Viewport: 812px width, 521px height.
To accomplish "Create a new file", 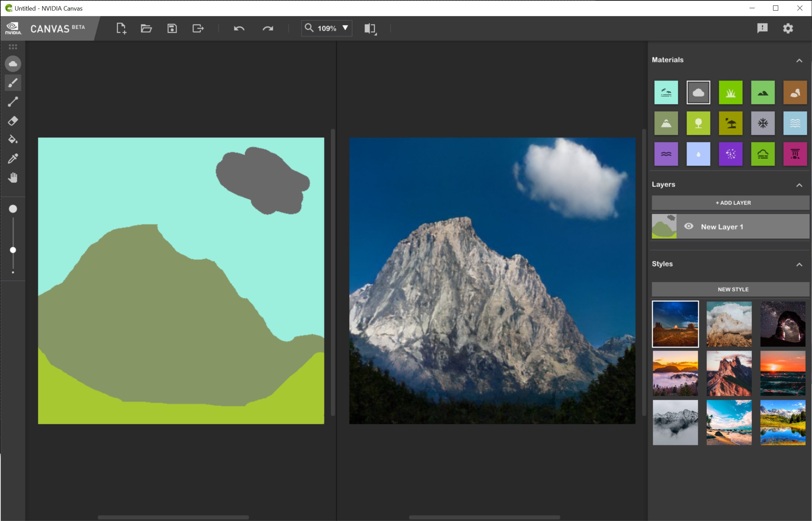I will [x=121, y=28].
